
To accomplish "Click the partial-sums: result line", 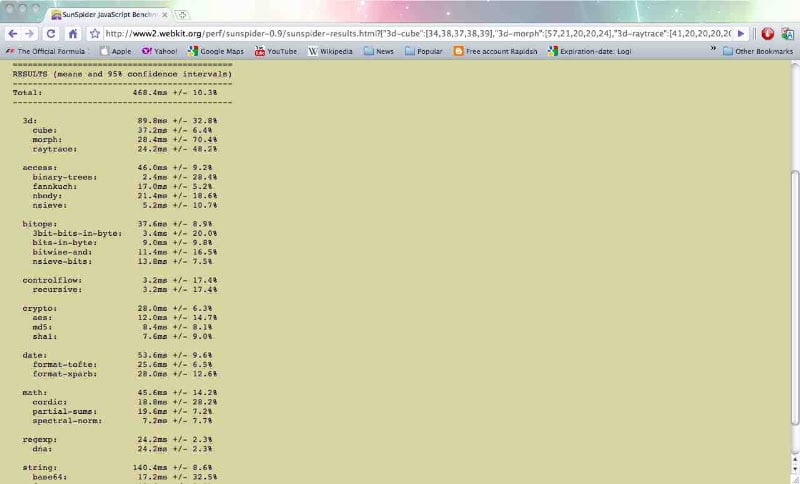I will click(x=122, y=412).
